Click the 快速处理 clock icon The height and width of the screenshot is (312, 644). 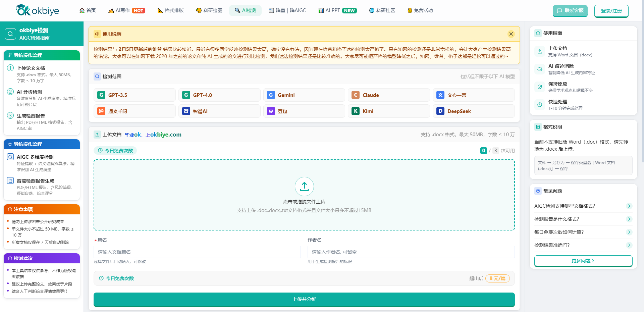pyautogui.click(x=540, y=105)
